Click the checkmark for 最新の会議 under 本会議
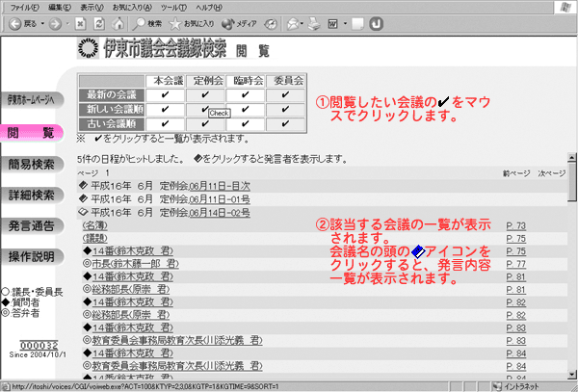This screenshot has height=392, width=578. point(166,94)
